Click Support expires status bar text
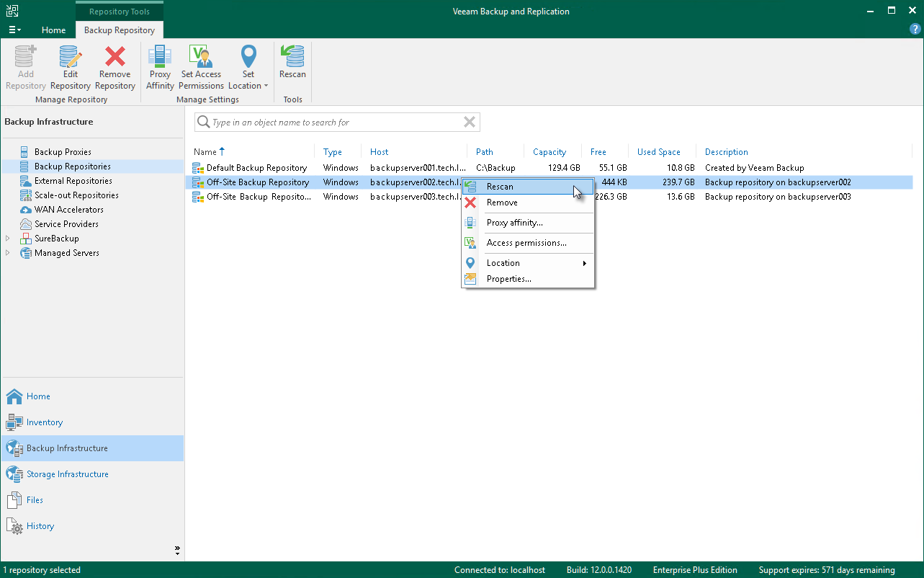The image size is (924, 578). point(827,570)
